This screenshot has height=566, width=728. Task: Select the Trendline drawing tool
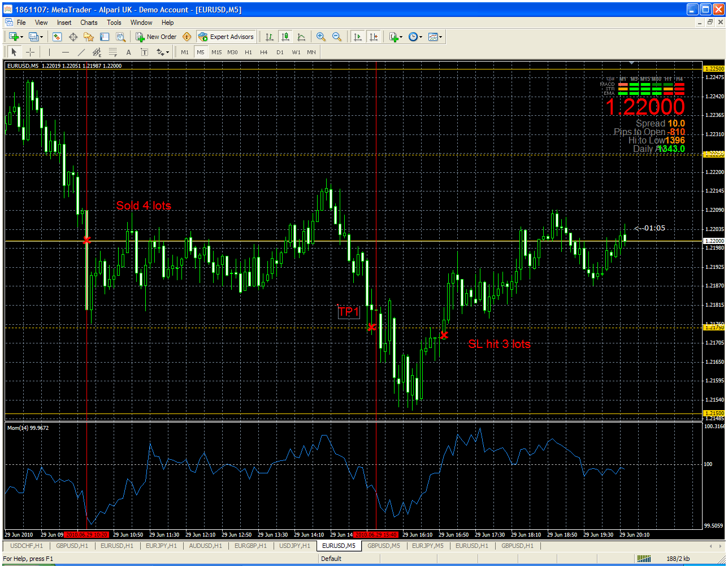pyautogui.click(x=81, y=52)
